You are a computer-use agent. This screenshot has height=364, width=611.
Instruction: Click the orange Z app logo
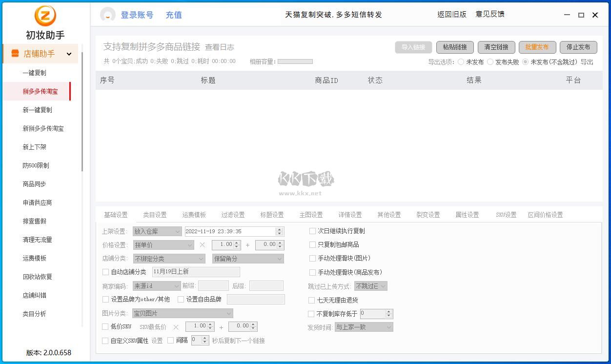coord(45,16)
